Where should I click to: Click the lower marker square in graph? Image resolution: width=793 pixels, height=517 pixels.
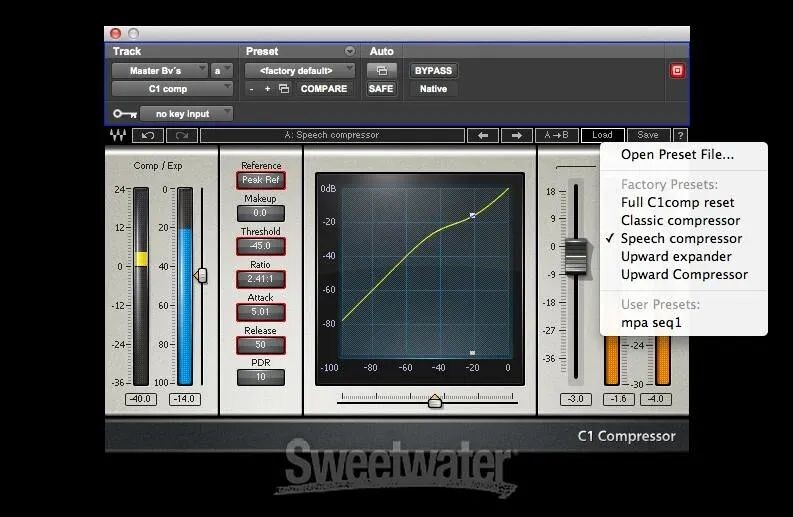tap(472, 353)
